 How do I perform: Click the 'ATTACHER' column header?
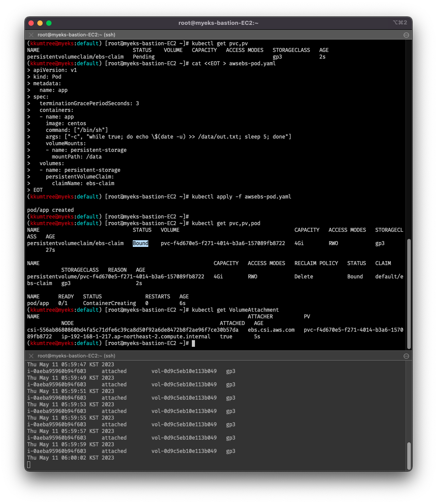[260, 317]
